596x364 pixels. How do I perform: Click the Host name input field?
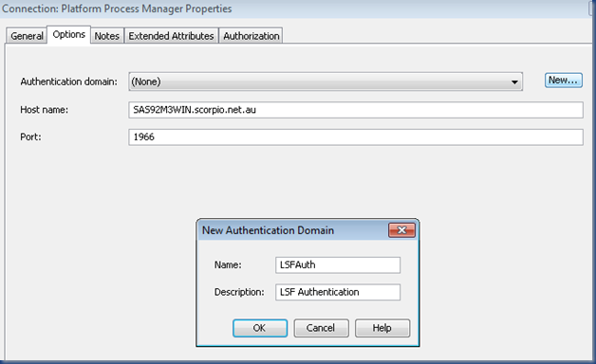[x=356, y=110]
